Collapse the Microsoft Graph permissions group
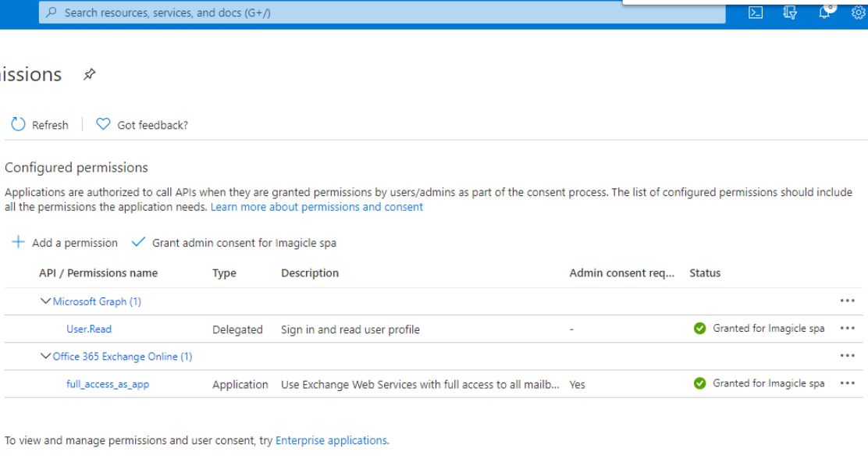868x459 pixels. pos(47,301)
